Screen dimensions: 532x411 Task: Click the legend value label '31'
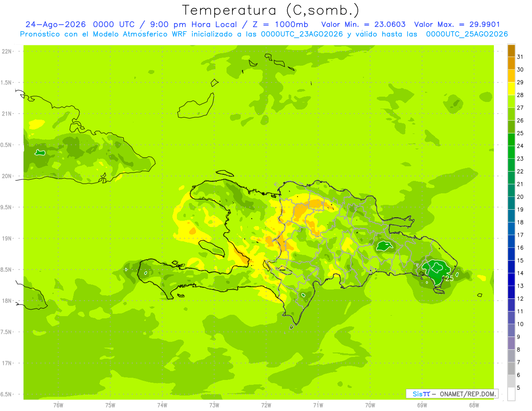(x=520, y=57)
